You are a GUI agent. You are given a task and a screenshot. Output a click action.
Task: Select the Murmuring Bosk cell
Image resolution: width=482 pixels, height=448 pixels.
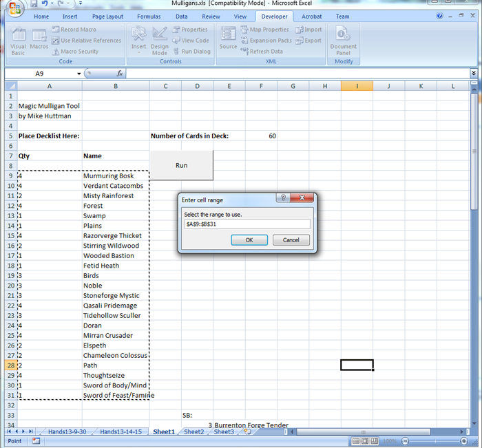click(116, 175)
